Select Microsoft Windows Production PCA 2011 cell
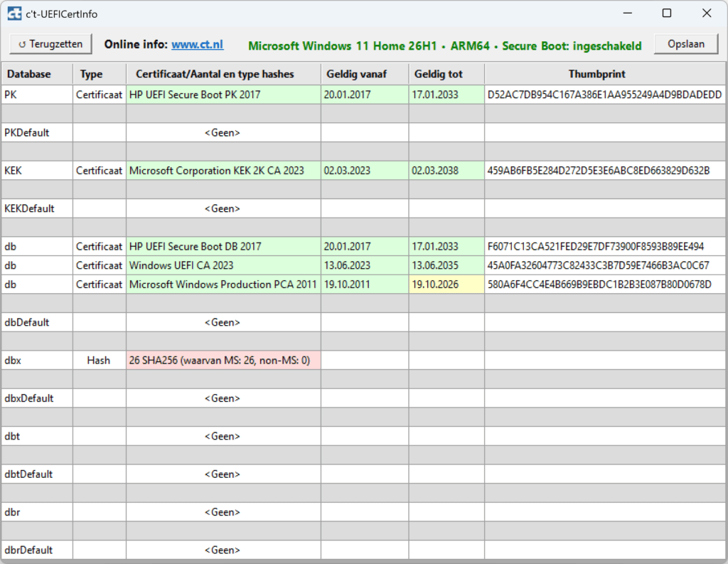The image size is (728, 564). [x=223, y=284]
